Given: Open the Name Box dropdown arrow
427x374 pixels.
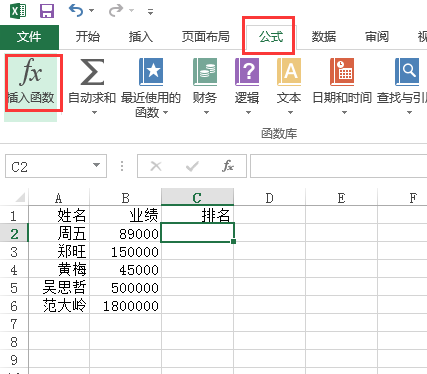Looking at the screenshot, I should 96,165.
